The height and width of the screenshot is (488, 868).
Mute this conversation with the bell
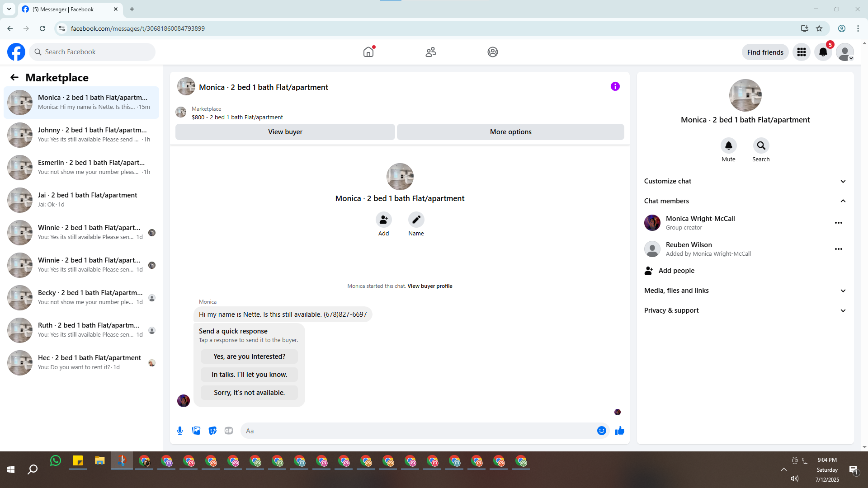(x=728, y=145)
